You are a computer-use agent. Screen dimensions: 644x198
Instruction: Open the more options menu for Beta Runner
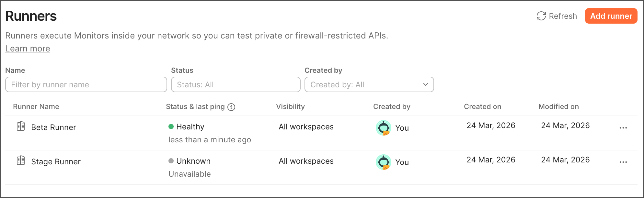[x=623, y=128]
